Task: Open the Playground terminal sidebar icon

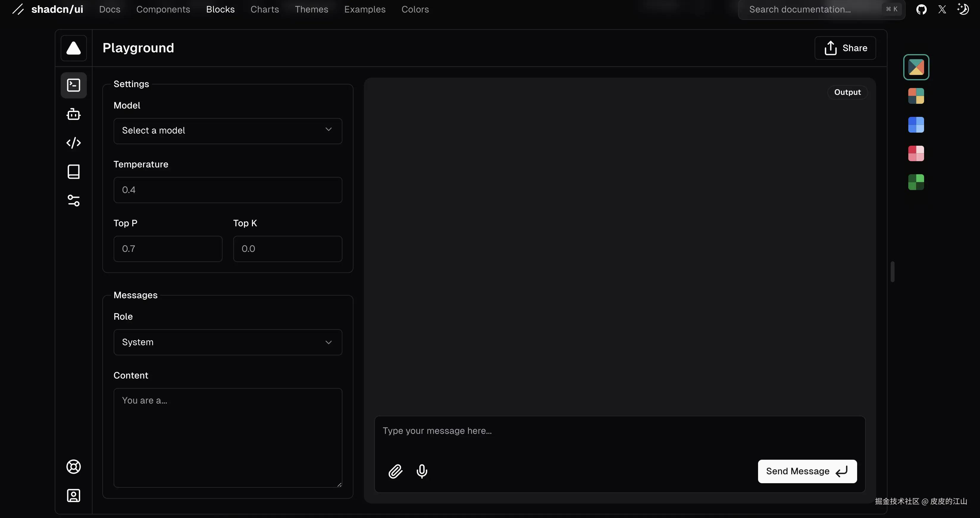Action: (x=73, y=85)
